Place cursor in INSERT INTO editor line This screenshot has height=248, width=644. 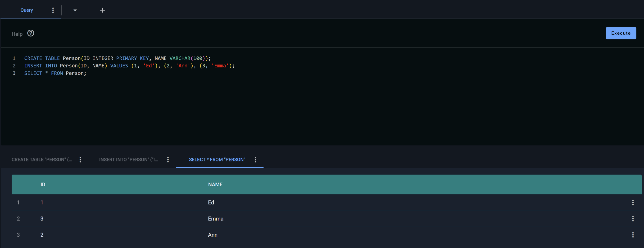[x=129, y=66]
